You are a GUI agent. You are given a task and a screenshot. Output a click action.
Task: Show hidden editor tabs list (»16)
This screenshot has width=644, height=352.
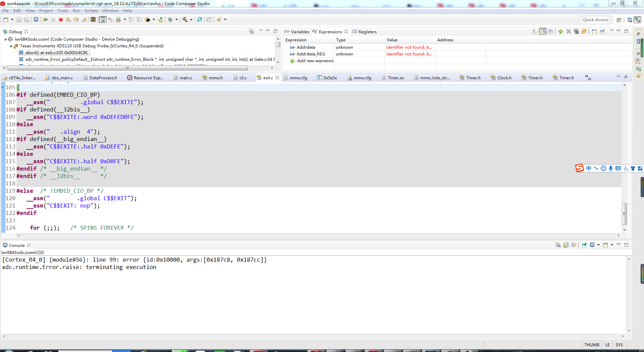pyautogui.click(x=588, y=78)
